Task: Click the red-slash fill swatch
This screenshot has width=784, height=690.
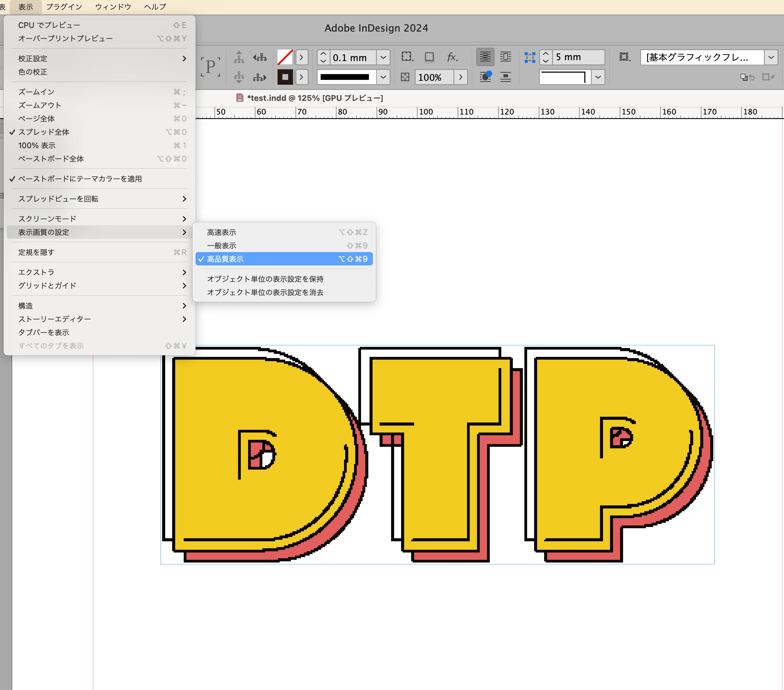Action: pyautogui.click(x=285, y=57)
